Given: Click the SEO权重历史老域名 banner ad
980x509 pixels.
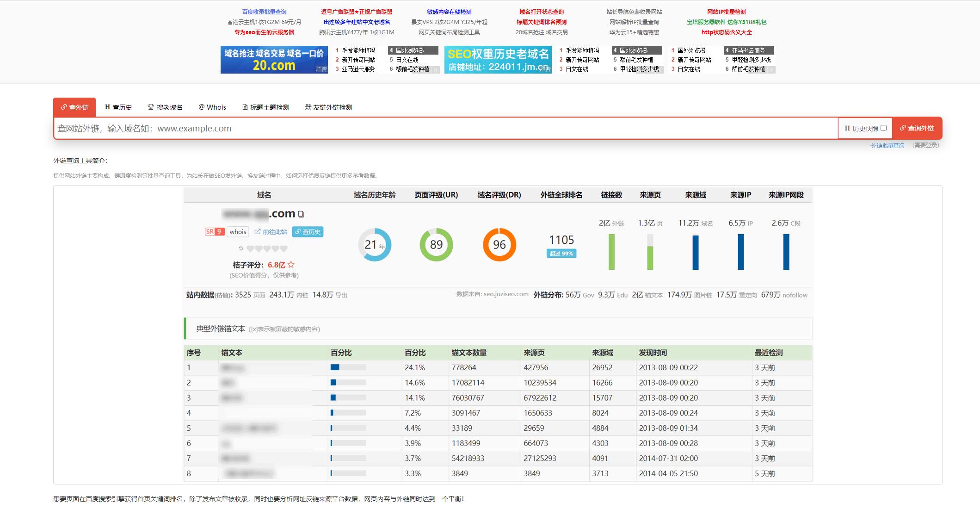Looking at the screenshot, I should tap(498, 60).
